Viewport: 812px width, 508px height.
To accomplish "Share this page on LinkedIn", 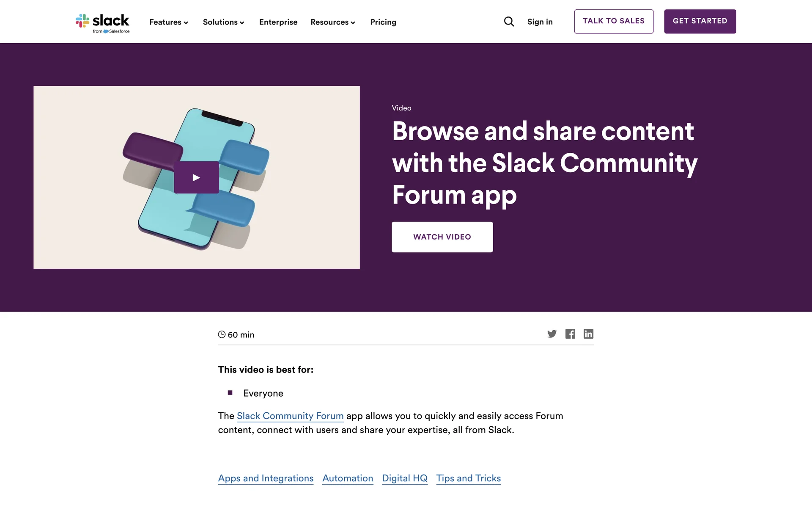I will [588, 334].
